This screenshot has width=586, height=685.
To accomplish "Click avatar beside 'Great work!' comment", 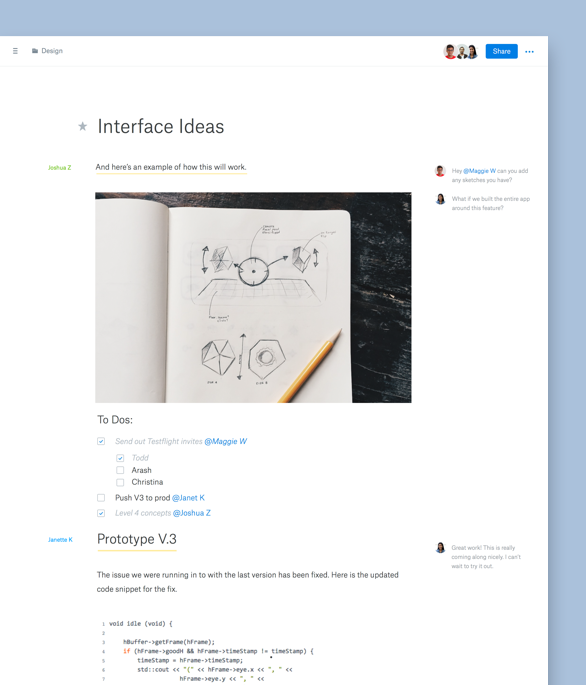I will pyautogui.click(x=440, y=547).
